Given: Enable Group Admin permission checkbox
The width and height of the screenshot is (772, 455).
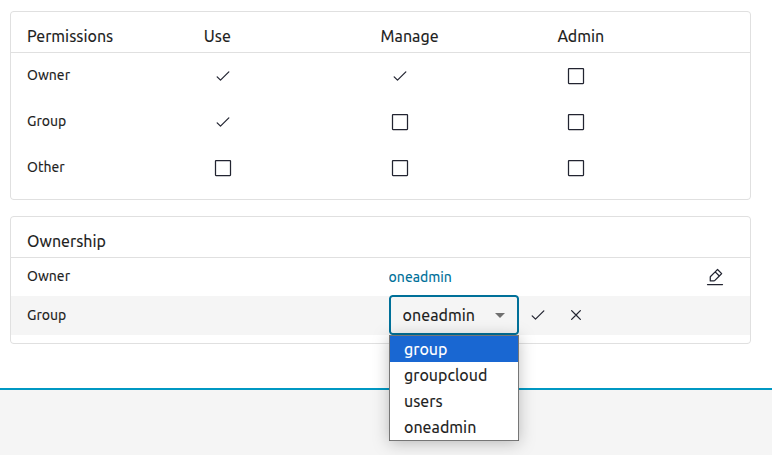Looking at the screenshot, I should (x=576, y=122).
